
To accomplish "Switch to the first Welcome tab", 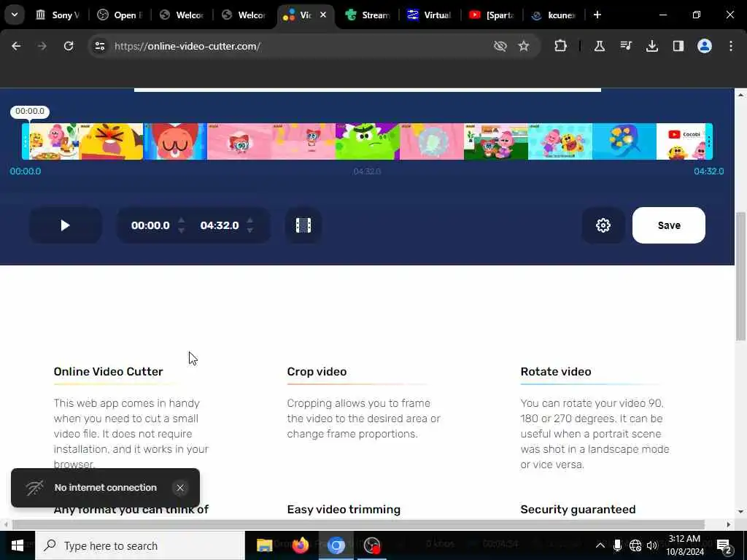I will [x=182, y=15].
